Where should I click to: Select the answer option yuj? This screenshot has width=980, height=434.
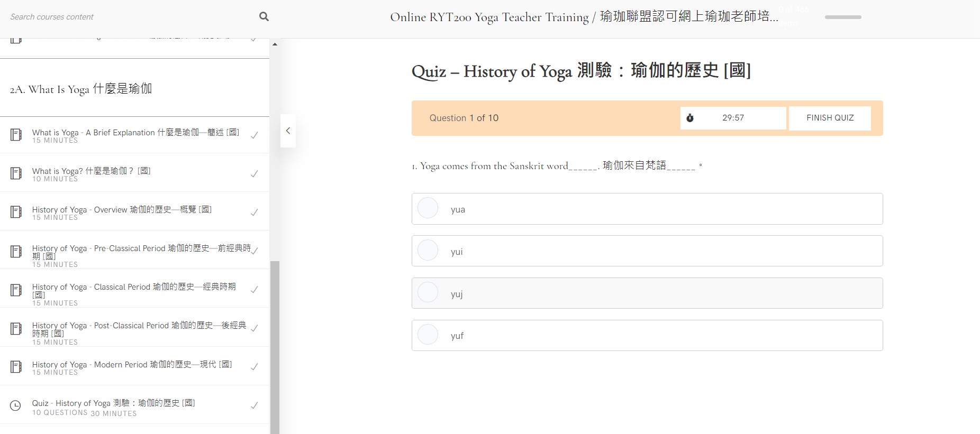coord(647,293)
